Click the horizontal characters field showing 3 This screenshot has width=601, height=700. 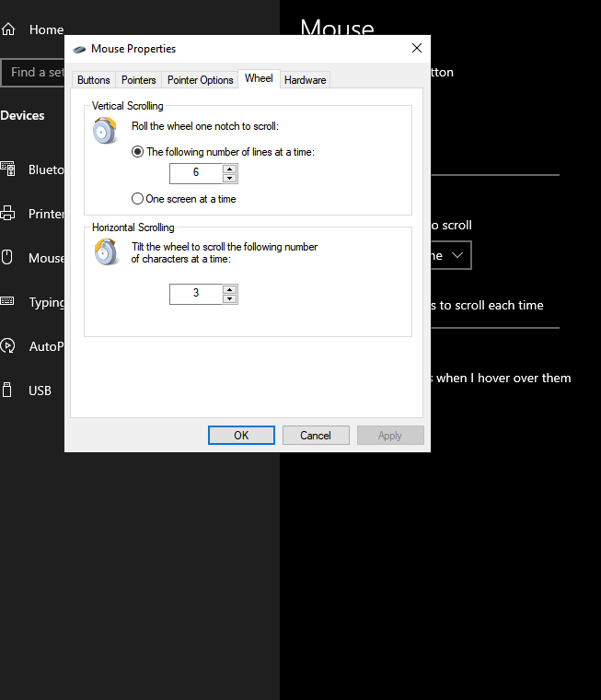pyautogui.click(x=196, y=294)
